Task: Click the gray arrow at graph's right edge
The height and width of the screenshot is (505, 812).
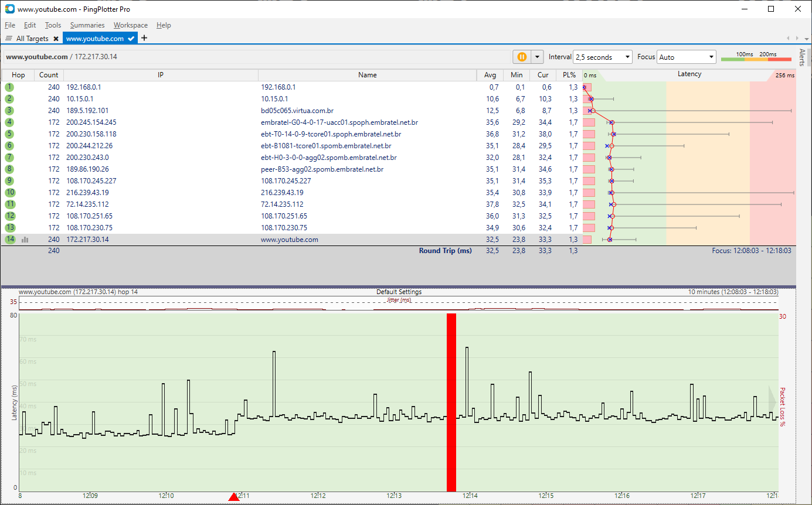Action: (x=772, y=400)
